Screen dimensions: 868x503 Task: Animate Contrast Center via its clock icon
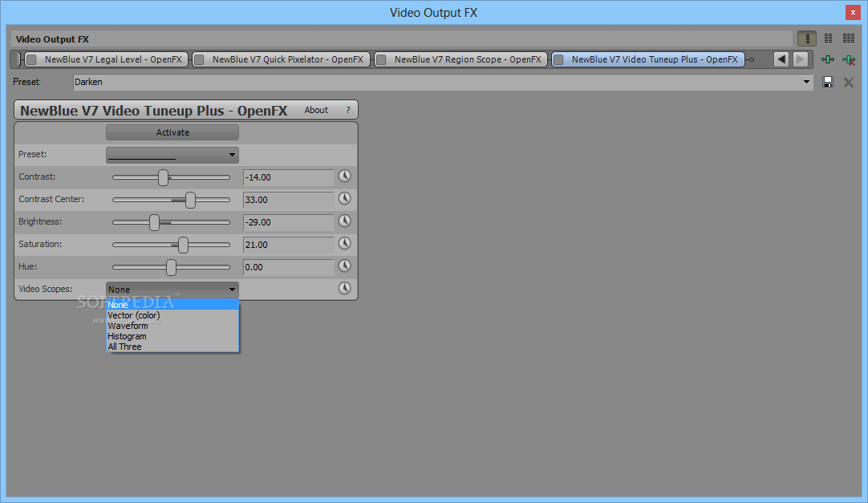(x=344, y=199)
